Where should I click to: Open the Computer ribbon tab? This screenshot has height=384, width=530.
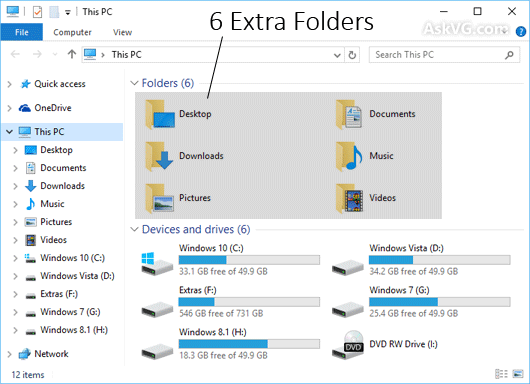(72, 32)
